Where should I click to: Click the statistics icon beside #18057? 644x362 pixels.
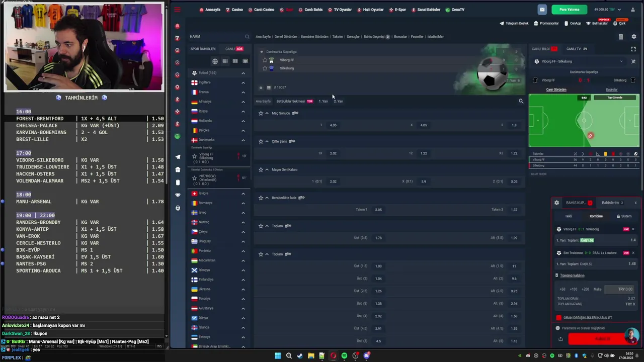click(269, 87)
